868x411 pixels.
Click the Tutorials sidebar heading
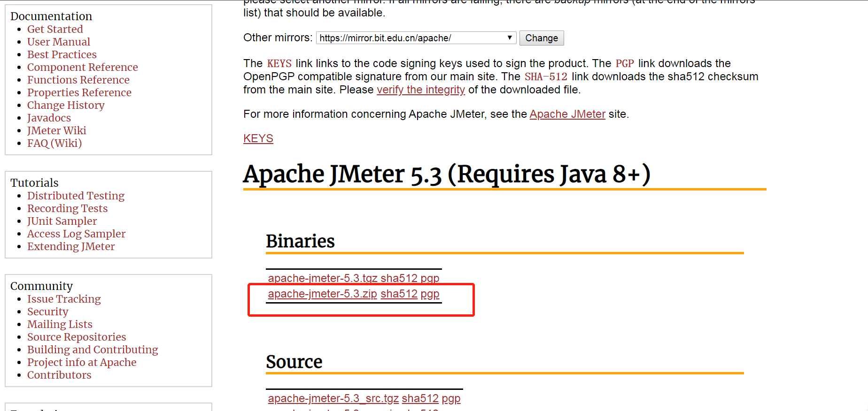tap(34, 183)
